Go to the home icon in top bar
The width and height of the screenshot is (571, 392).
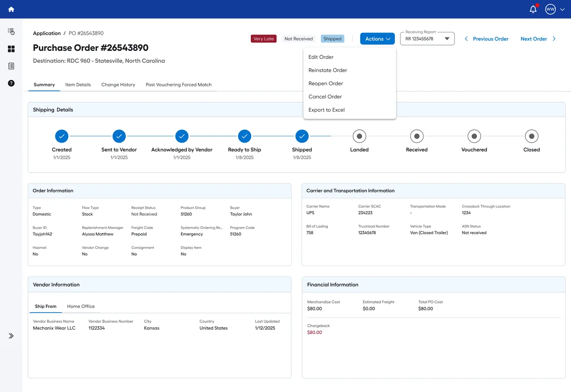11,9
